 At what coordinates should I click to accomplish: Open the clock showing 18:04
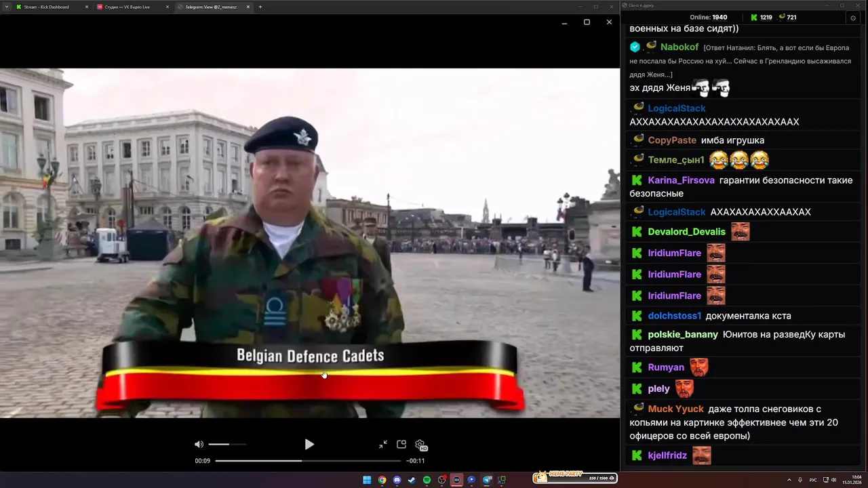coord(852,480)
